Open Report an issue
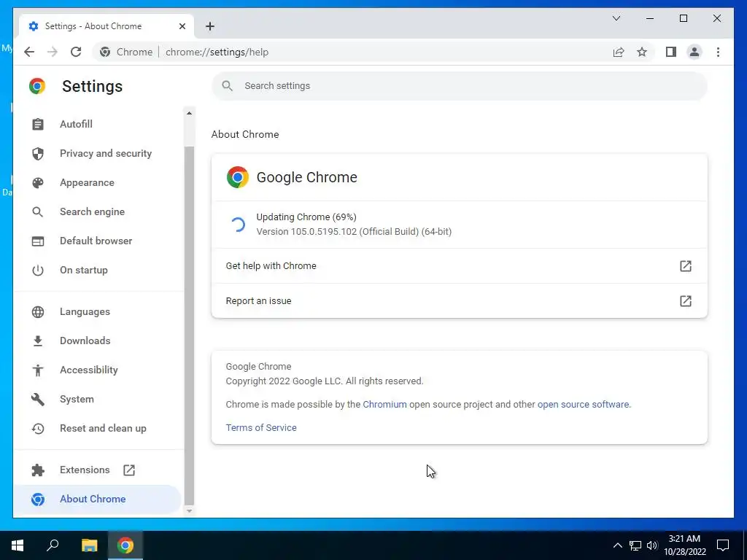The width and height of the screenshot is (747, 560). [460, 301]
